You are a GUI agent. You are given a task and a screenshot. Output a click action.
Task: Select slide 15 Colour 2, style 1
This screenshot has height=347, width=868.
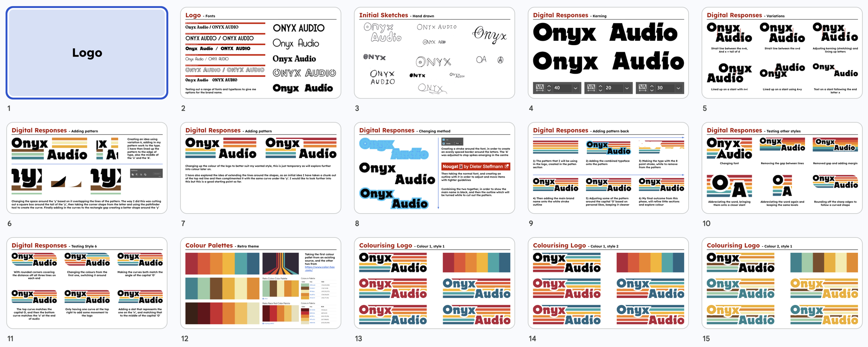[782, 283]
